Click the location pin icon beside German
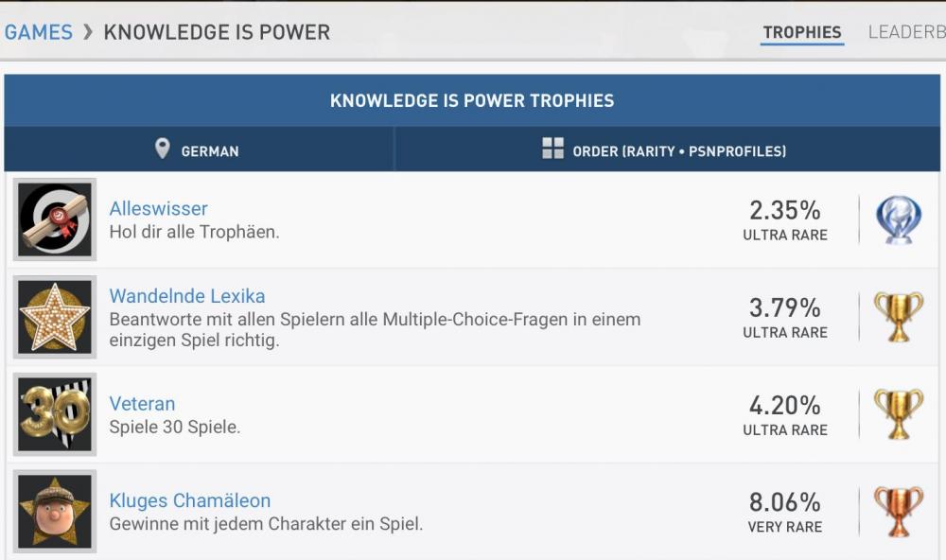 pos(163,149)
